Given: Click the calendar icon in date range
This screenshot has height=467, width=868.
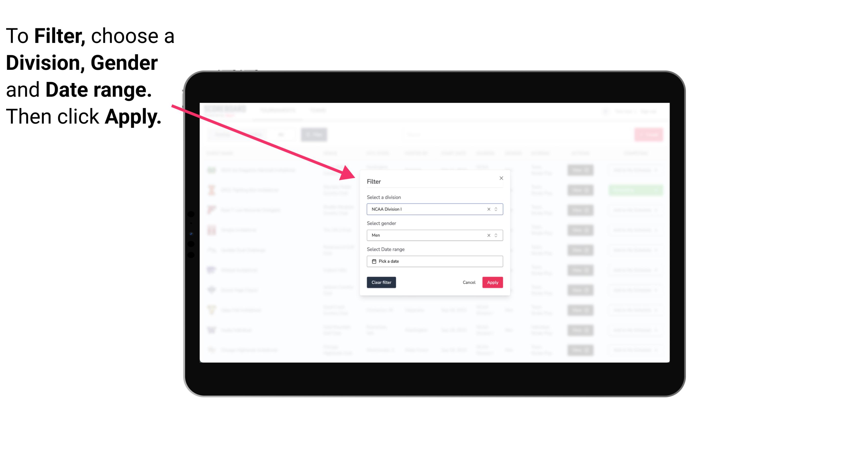Looking at the screenshot, I should (x=373, y=261).
